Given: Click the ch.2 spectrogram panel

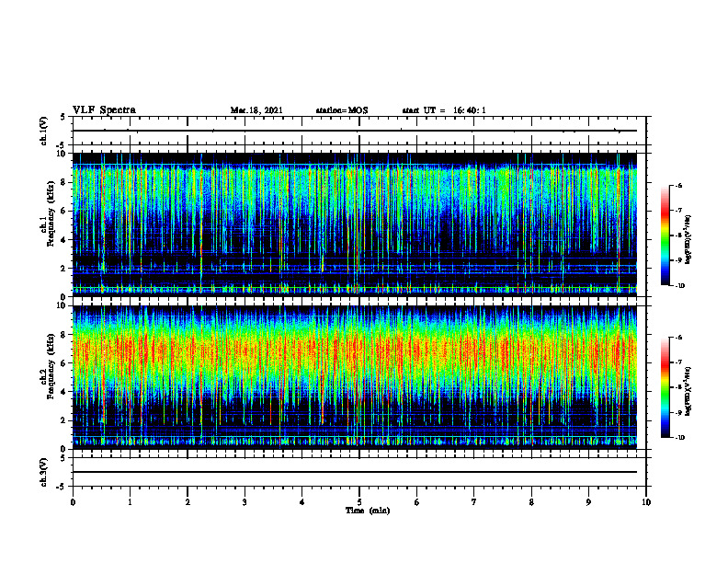Looking at the screenshot, I should point(355,377).
